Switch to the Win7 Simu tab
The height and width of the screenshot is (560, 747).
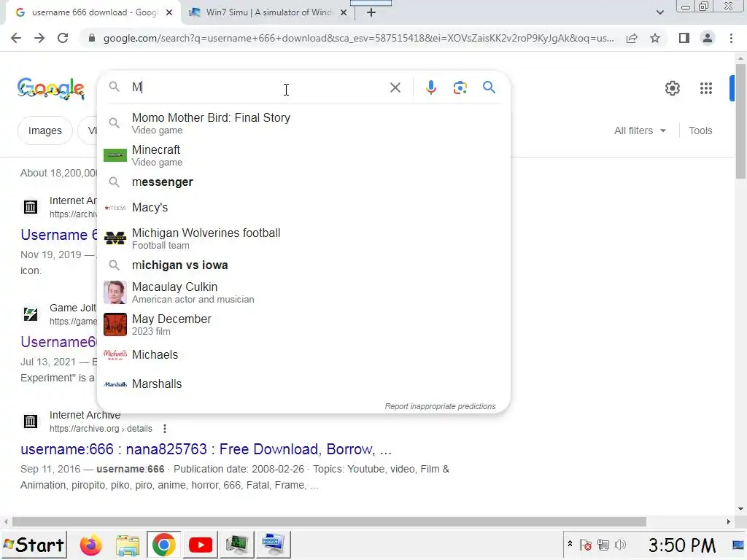pos(268,12)
